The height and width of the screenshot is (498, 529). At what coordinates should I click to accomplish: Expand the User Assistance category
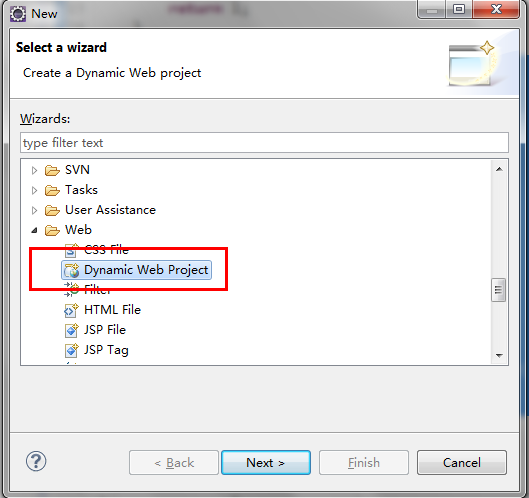coord(34,210)
